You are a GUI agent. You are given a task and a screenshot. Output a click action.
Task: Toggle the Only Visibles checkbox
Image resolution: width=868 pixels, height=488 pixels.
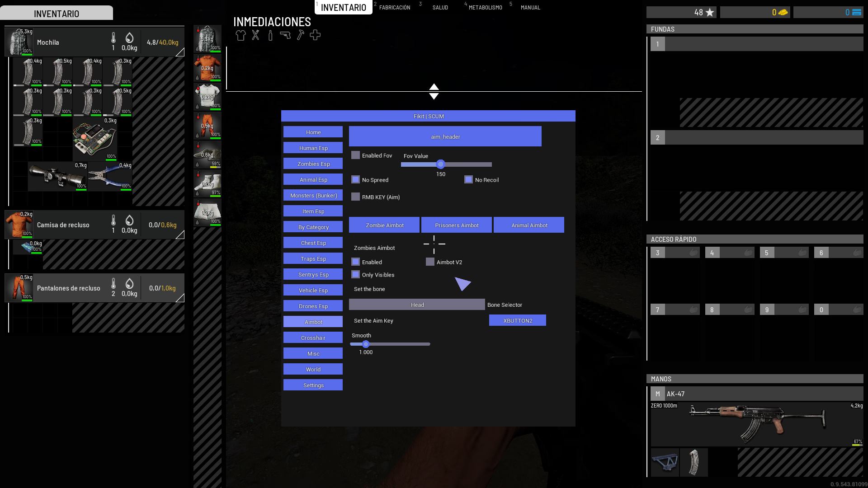(356, 275)
